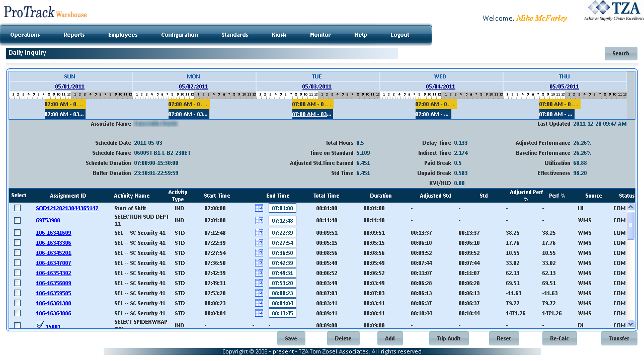Select checkbox for assignment 69753900

(18, 220)
